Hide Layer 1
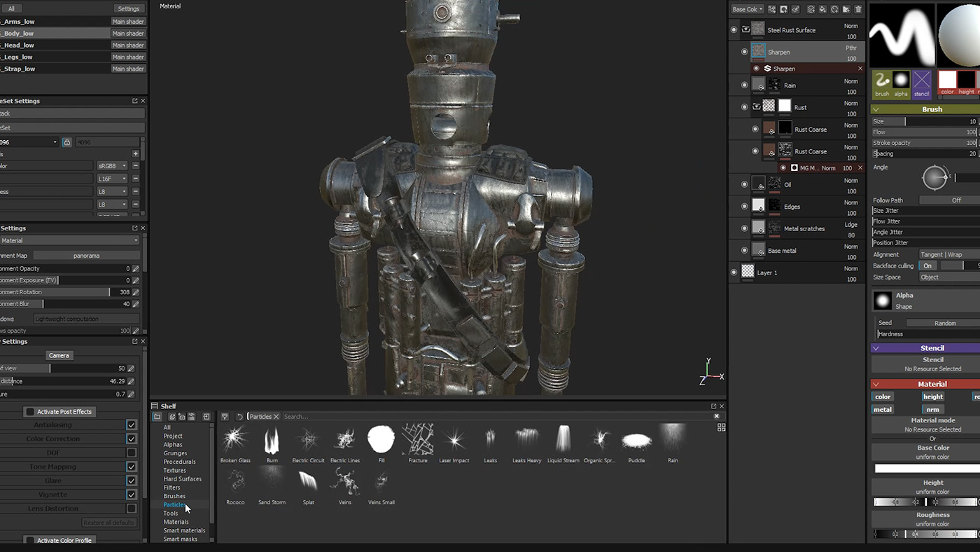This screenshot has width=980, height=552. pyautogui.click(x=734, y=272)
